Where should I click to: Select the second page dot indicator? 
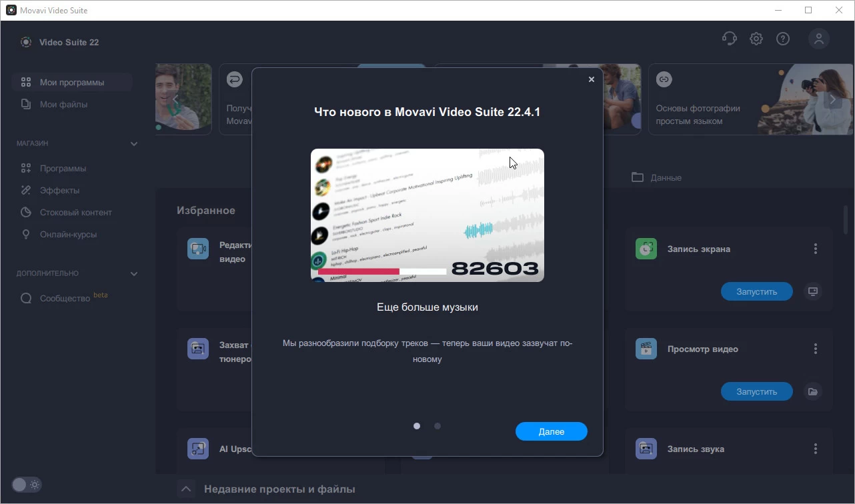click(x=438, y=426)
